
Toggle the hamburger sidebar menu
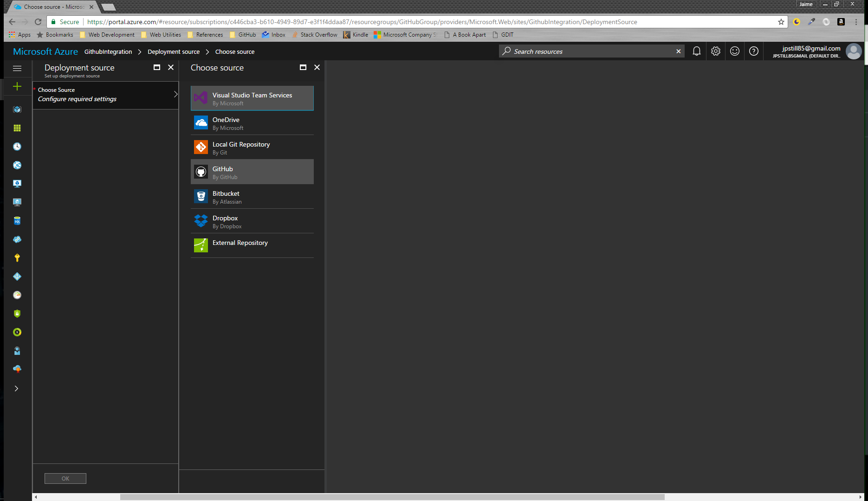(x=17, y=68)
